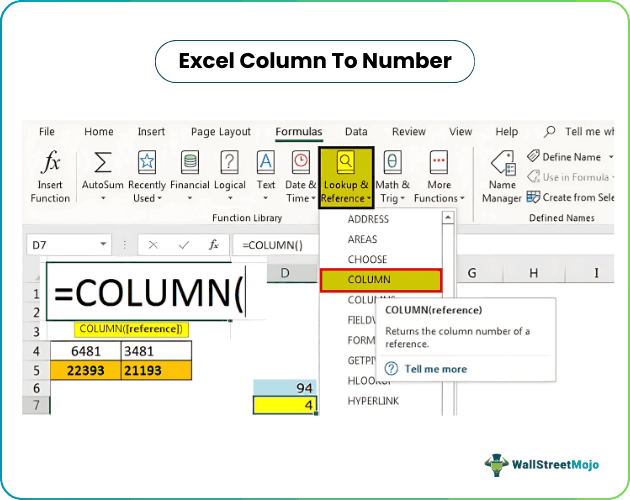The height and width of the screenshot is (500, 630).
Task: Open the More Functions icon
Action: point(438,162)
